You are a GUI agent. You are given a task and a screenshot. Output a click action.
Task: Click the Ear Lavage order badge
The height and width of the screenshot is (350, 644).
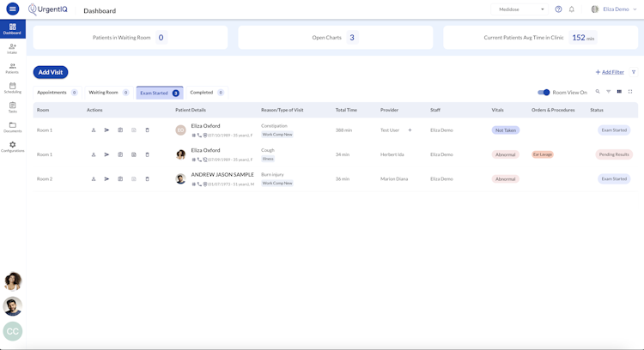pos(543,154)
